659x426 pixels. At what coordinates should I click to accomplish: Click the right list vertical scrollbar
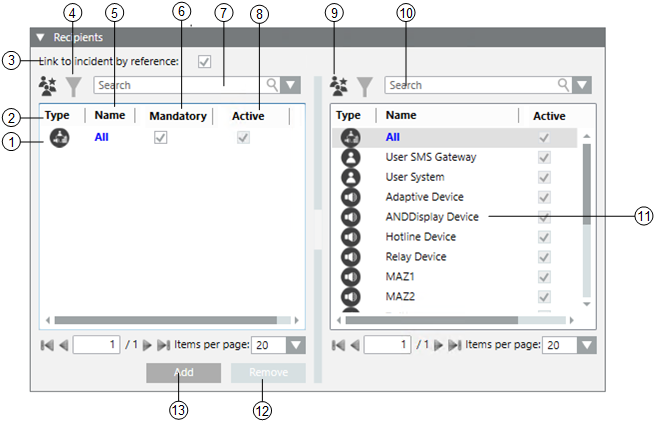point(587,220)
